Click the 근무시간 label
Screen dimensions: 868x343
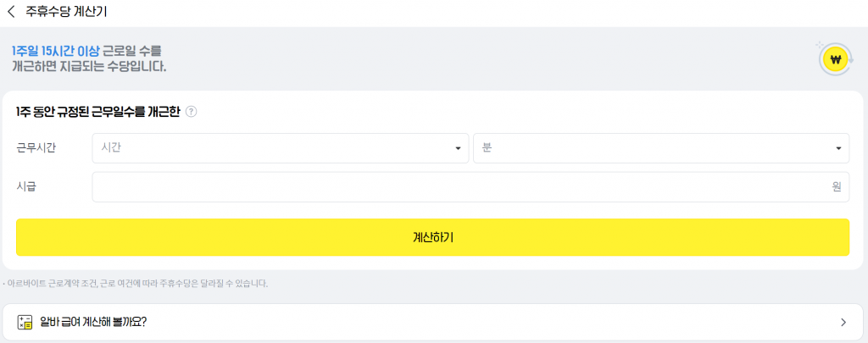(36, 147)
